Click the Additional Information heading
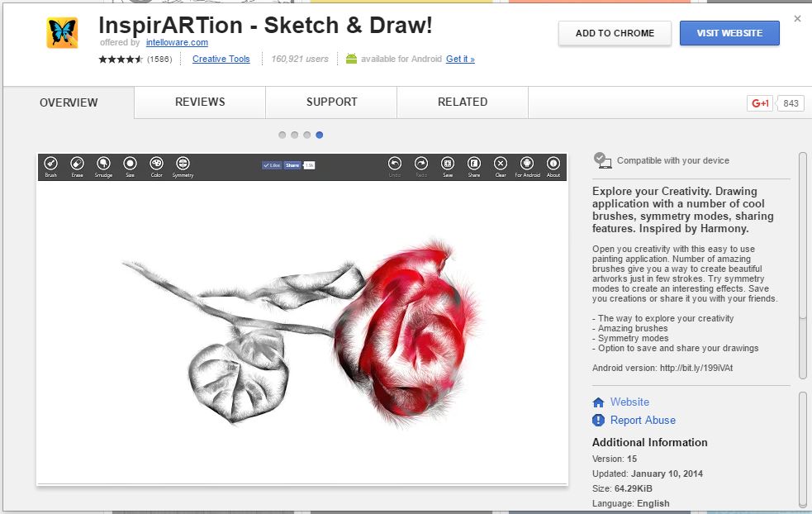 (x=649, y=442)
